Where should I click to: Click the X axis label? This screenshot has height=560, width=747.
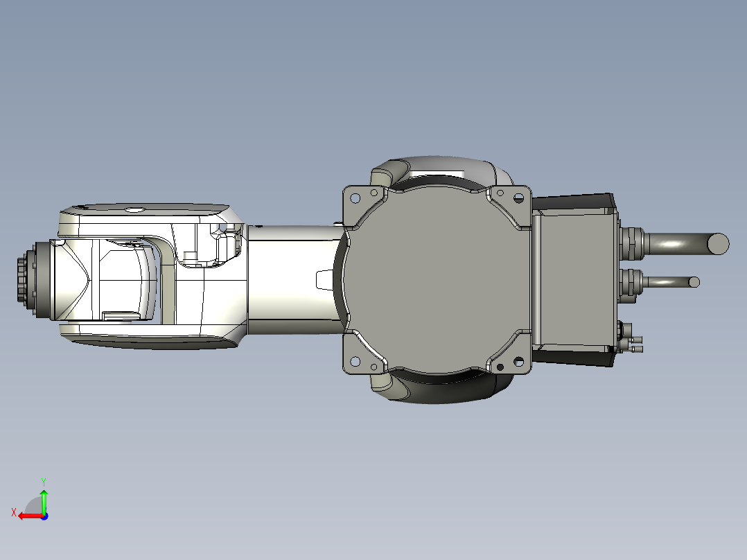pyautogui.click(x=14, y=511)
